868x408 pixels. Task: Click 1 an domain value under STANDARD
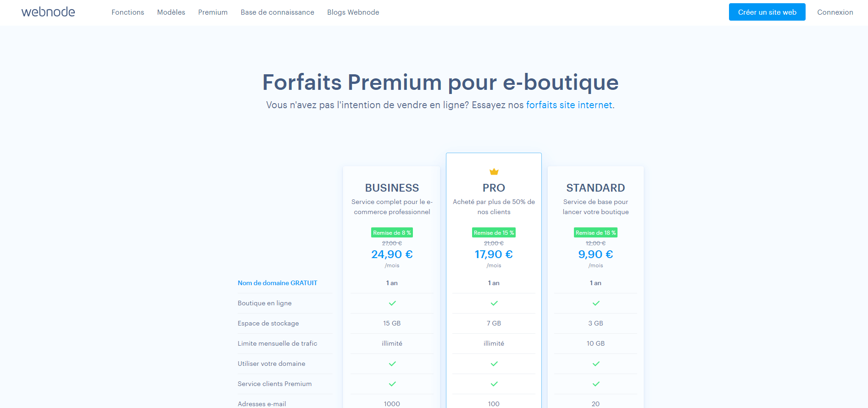(x=595, y=283)
